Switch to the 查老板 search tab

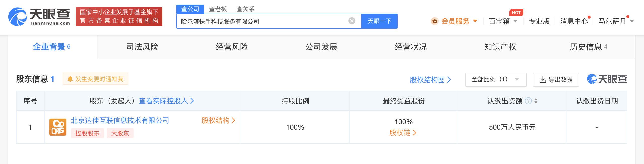[218, 9]
